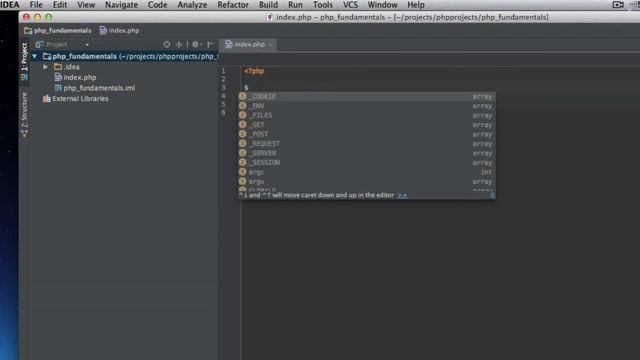Open the Project panel settings gear
This screenshot has width=640, height=360.
tap(196, 44)
